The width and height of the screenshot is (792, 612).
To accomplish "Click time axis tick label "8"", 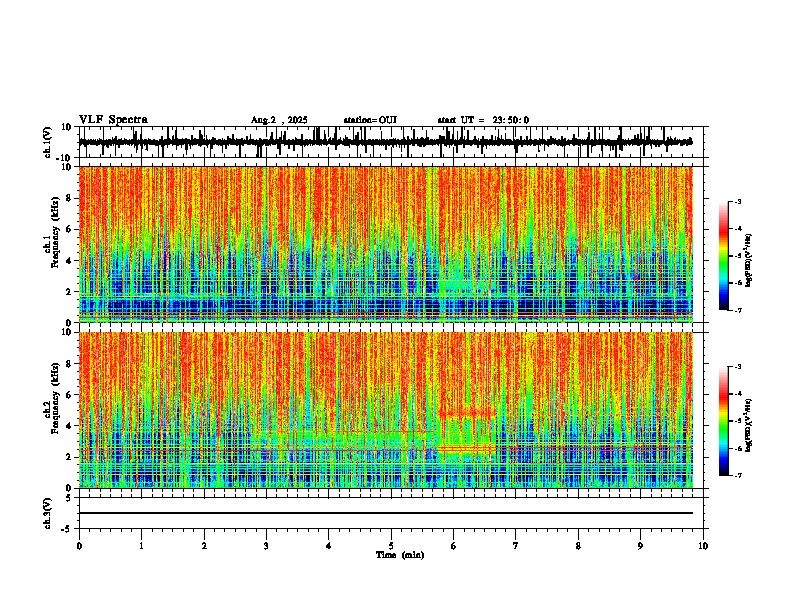I will coord(578,546).
